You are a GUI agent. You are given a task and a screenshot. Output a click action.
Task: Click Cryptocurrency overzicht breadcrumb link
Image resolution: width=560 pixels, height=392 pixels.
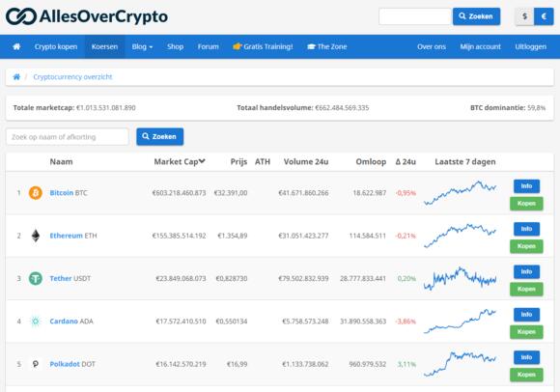tap(72, 76)
